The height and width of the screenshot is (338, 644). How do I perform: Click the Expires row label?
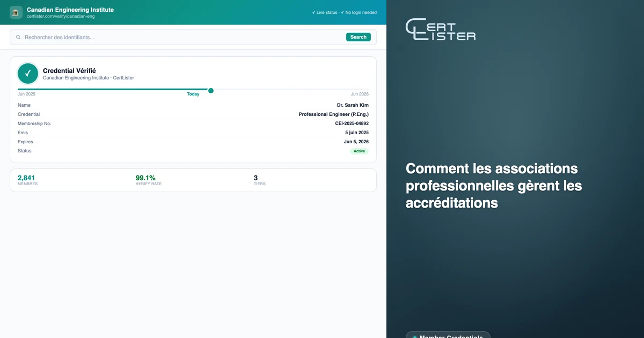(25, 142)
